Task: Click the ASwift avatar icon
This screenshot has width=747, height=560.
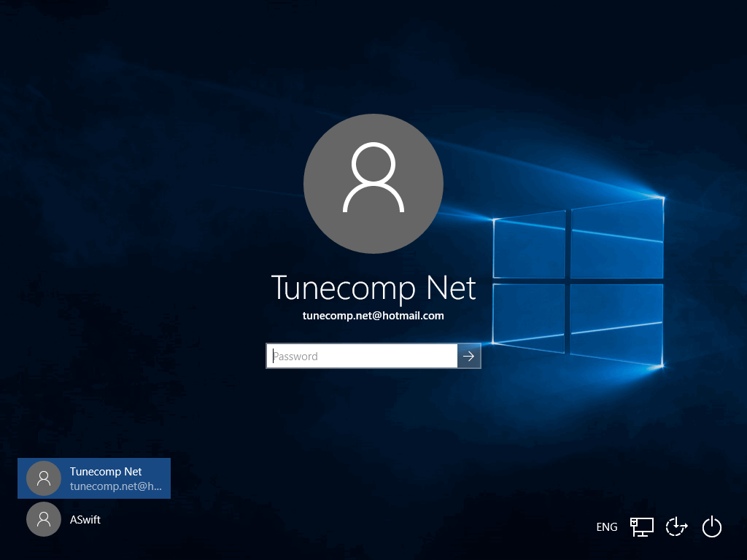Action: [44, 519]
